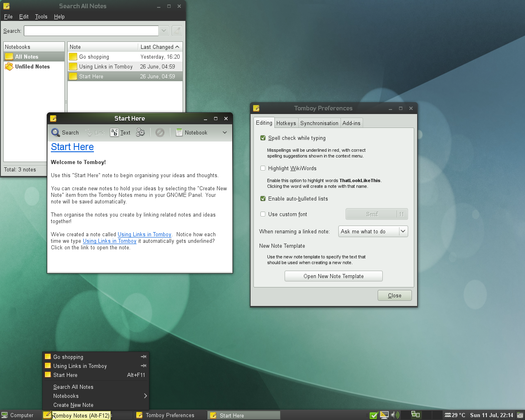This screenshot has width=525, height=420.
Task: Click the clear search button beside the Search field
Action: 177,31
